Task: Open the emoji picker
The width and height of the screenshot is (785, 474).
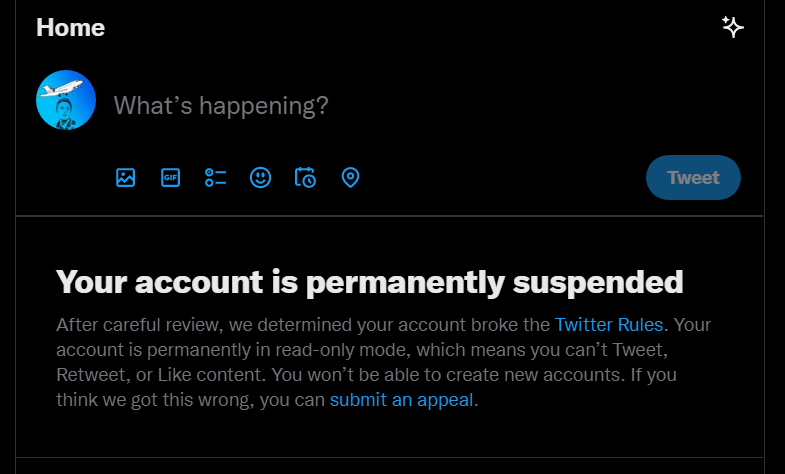Action: (260, 178)
